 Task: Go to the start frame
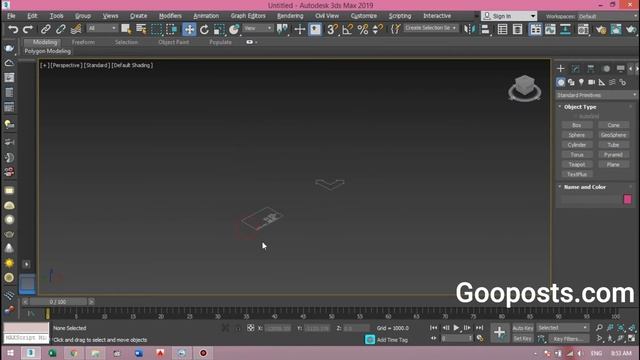(x=433, y=328)
